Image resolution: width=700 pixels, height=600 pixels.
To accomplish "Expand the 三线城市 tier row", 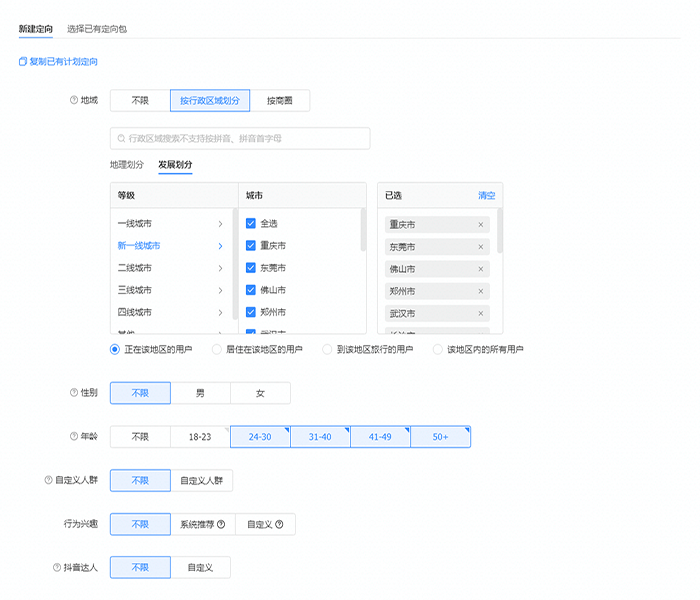I will click(x=220, y=290).
